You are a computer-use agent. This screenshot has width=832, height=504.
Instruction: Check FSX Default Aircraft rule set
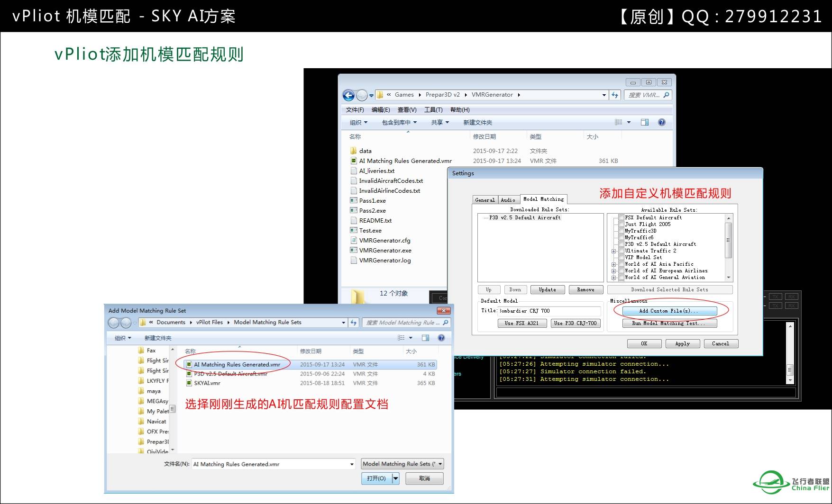tap(621, 217)
